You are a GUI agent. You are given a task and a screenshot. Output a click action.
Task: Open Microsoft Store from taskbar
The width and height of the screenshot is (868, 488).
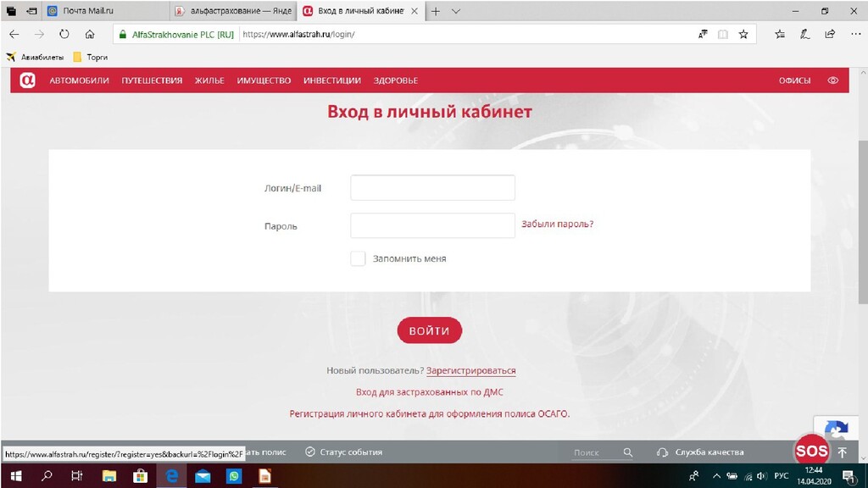[x=140, y=476]
